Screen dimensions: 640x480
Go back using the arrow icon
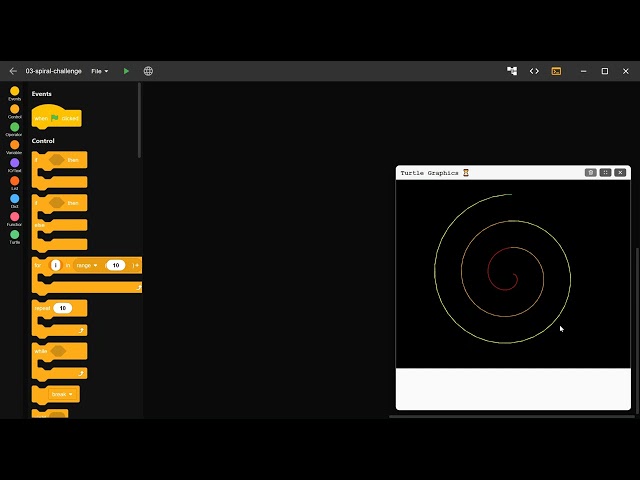tap(13, 71)
